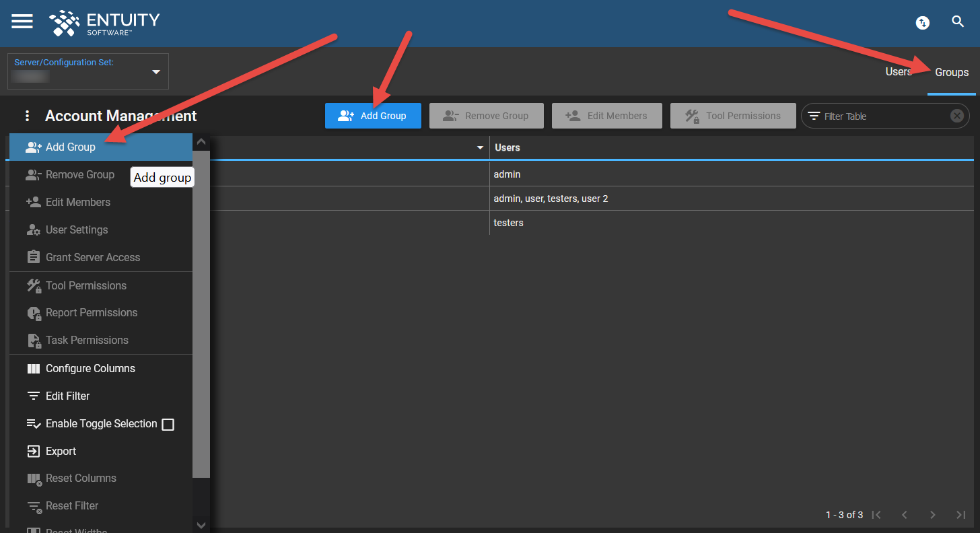The image size is (980, 533).
Task: Jump to the last page pagination icon
Action: [x=960, y=514]
